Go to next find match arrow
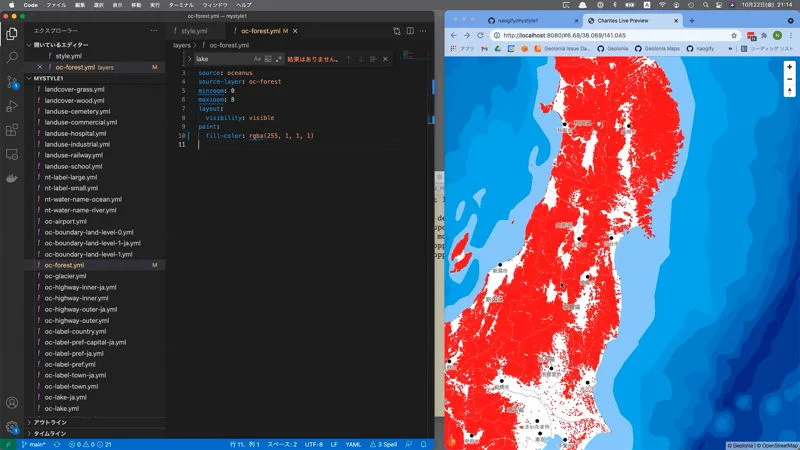800x450 pixels. pyautogui.click(x=361, y=59)
